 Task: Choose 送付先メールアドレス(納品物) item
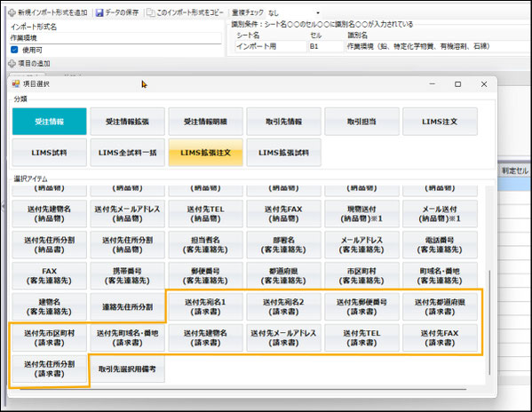click(128, 214)
